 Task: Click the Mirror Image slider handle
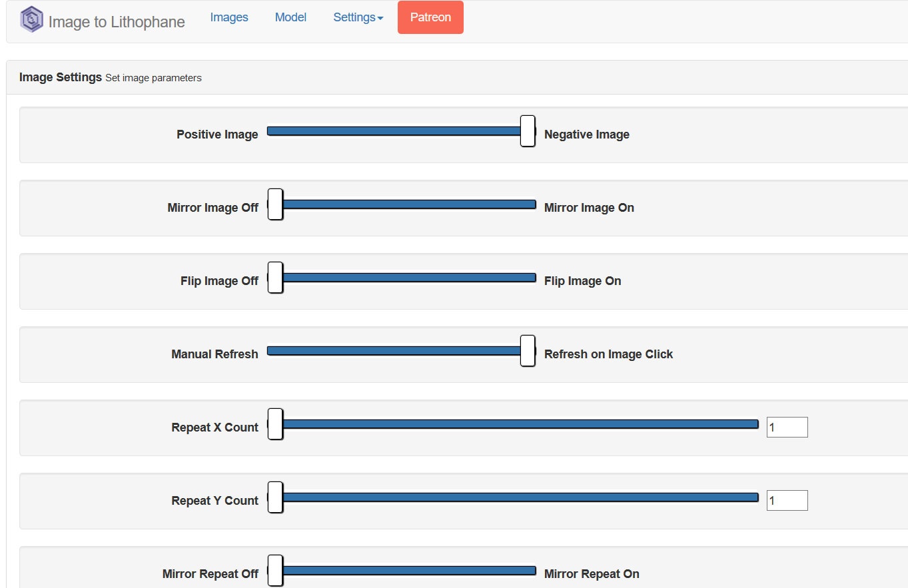(275, 204)
